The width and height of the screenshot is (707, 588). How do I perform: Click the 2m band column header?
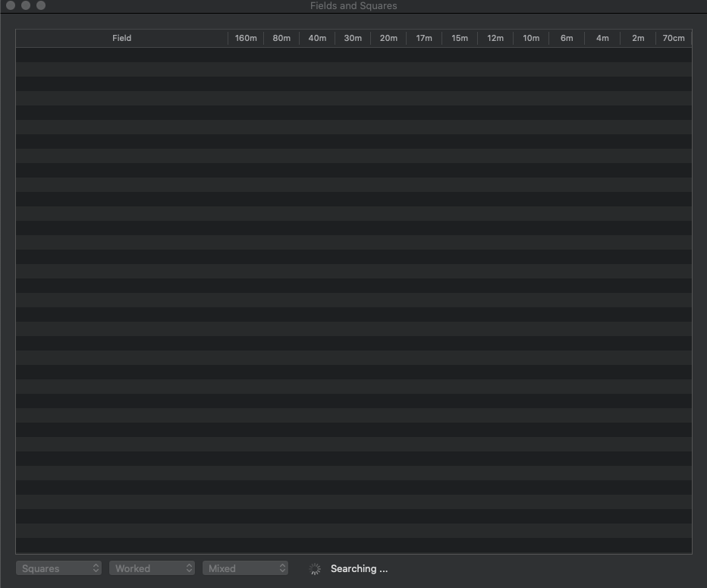point(638,38)
